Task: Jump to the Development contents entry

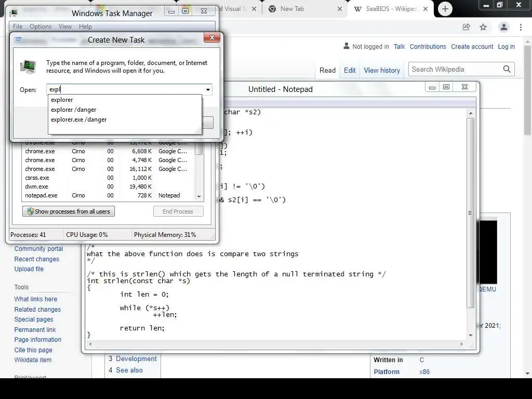Action: coord(136,358)
